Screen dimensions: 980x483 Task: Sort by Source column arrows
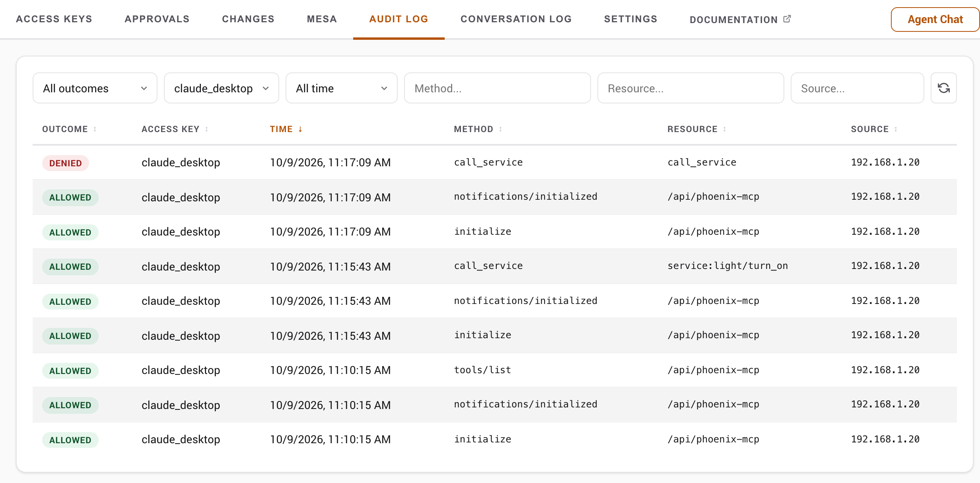coord(896,129)
